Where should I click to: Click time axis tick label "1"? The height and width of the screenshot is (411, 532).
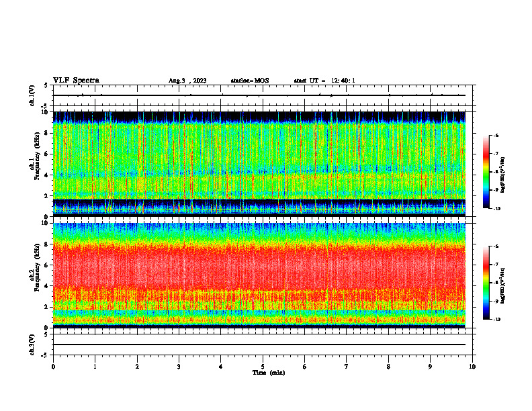coord(95,367)
